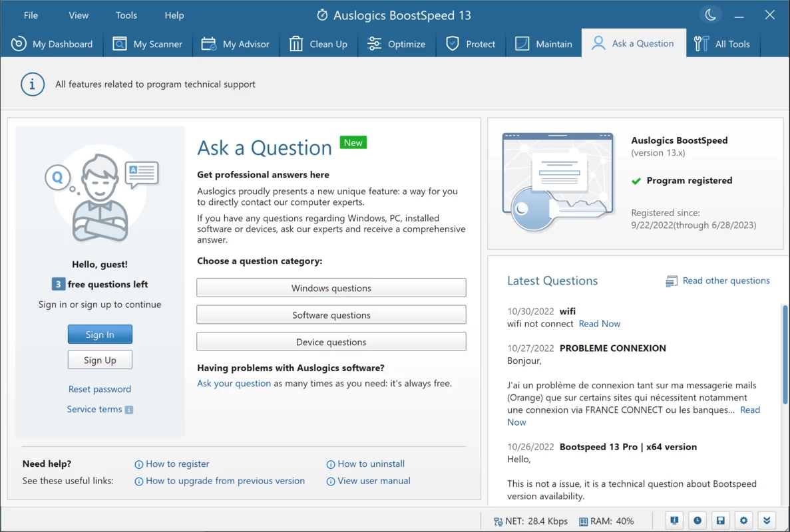This screenshot has height=532, width=790.
Task: Click the guest avatar illustration
Action: [x=100, y=195]
